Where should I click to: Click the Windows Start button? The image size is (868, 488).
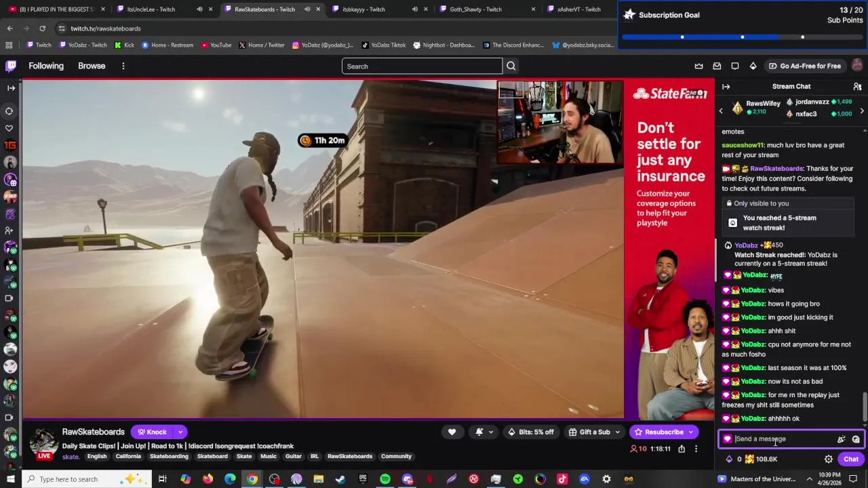pos(12,479)
